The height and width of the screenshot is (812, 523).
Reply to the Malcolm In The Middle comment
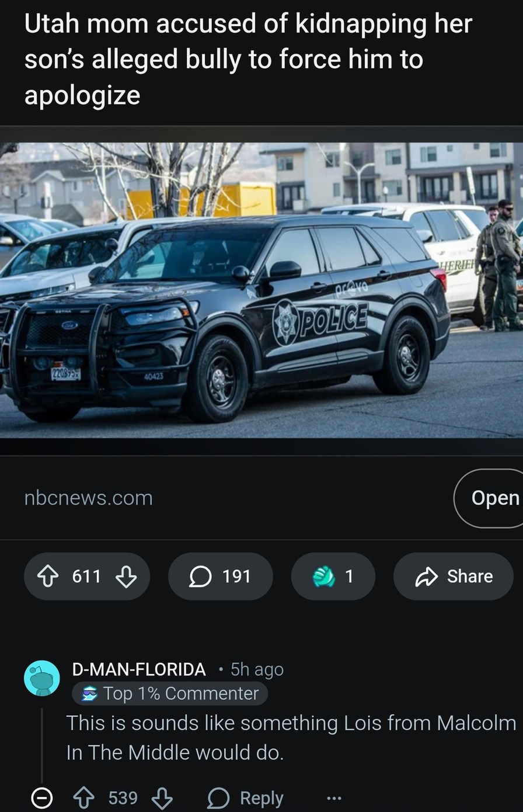(x=246, y=798)
